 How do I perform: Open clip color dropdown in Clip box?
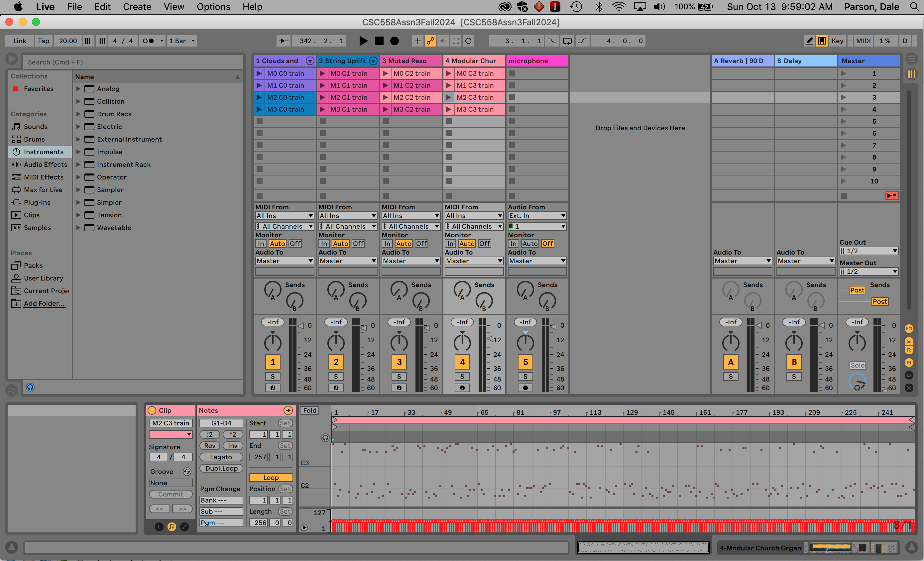171,434
